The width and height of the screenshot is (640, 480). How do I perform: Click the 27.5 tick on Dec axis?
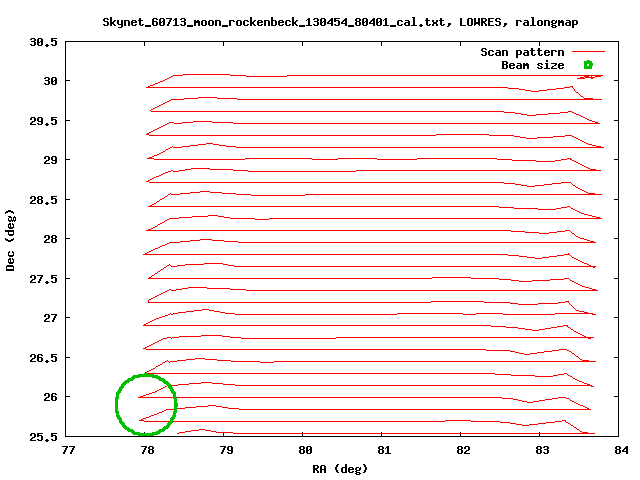click(x=44, y=279)
